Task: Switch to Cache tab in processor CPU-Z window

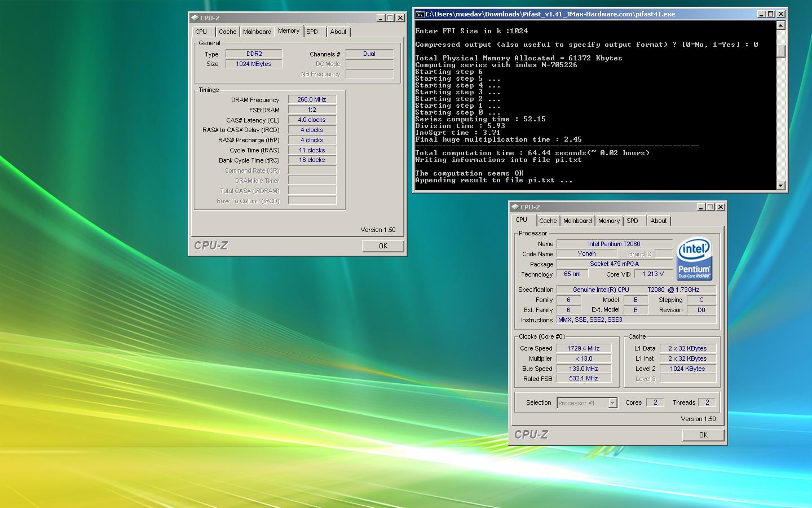Action: coord(548,221)
